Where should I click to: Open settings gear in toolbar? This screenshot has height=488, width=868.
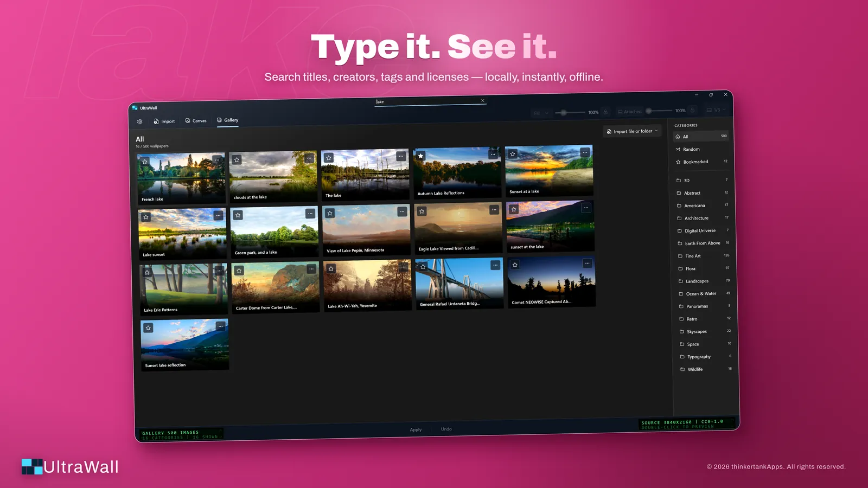tap(140, 121)
